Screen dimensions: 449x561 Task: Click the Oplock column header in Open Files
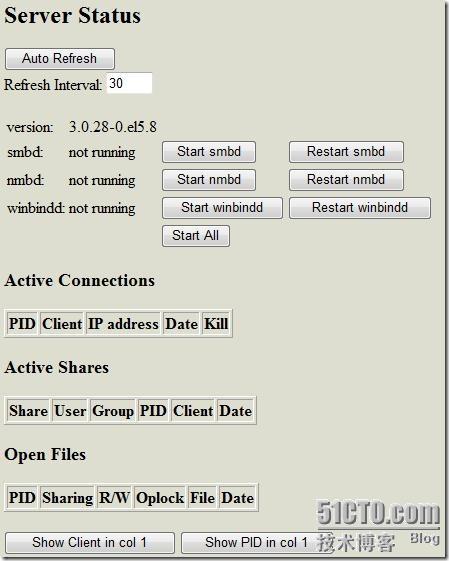[x=160, y=497]
